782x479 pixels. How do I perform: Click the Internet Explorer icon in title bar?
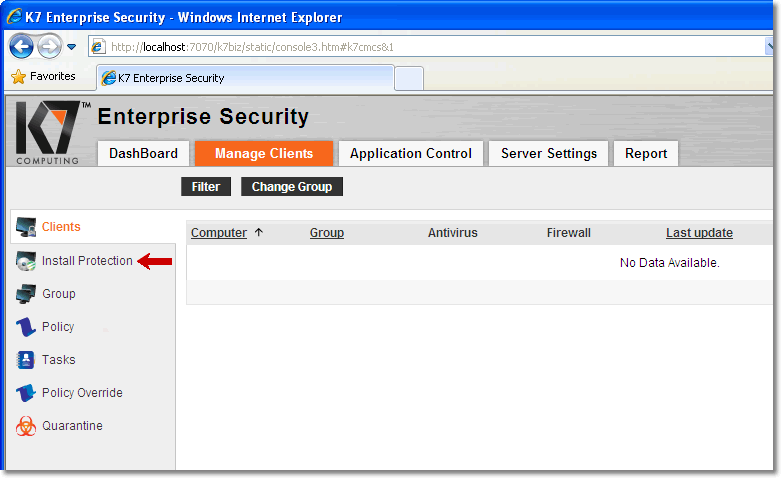(14, 16)
